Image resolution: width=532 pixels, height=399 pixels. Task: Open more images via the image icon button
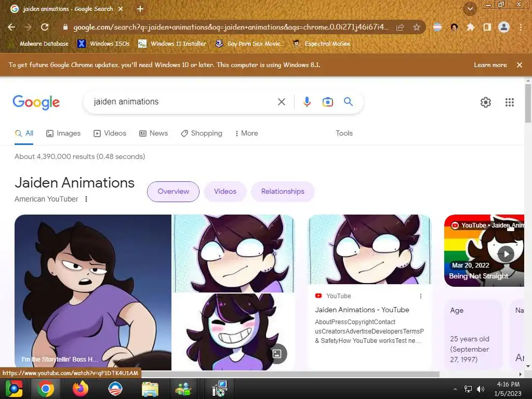point(277,354)
